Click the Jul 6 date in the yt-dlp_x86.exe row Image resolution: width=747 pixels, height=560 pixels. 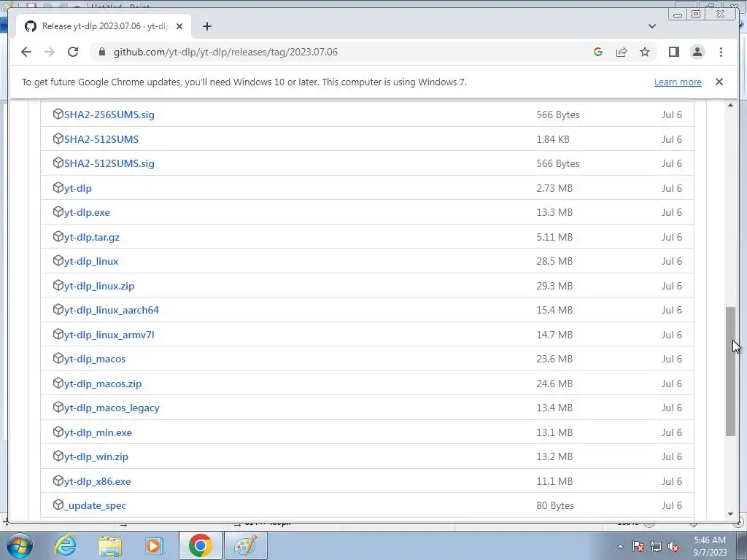[672, 481]
